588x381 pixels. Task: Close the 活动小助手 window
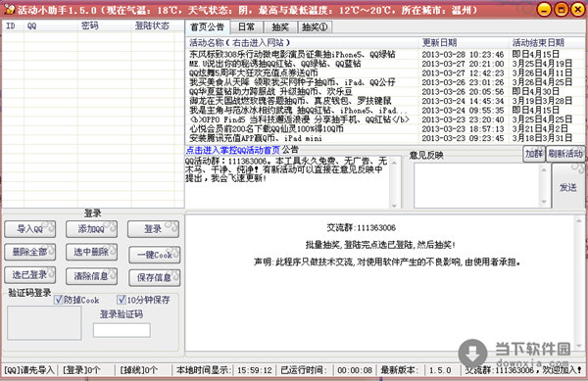[578, 10]
